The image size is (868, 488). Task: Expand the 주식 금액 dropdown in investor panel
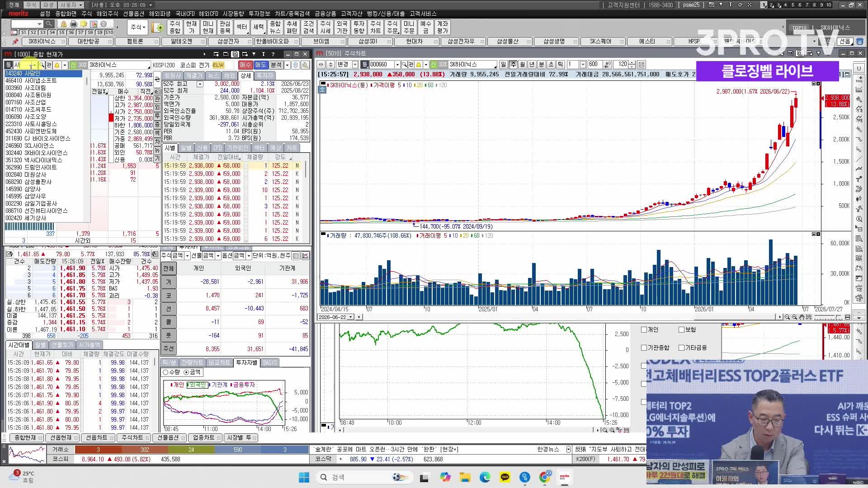coord(187,256)
